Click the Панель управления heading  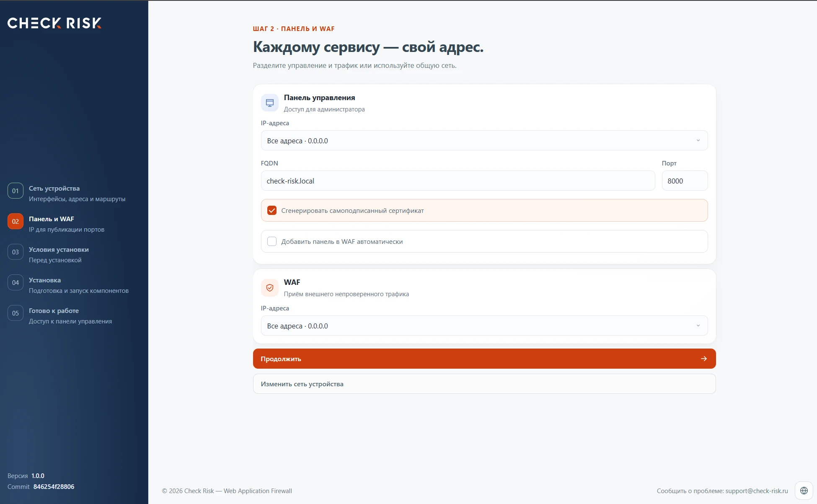pyautogui.click(x=319, y=98)
